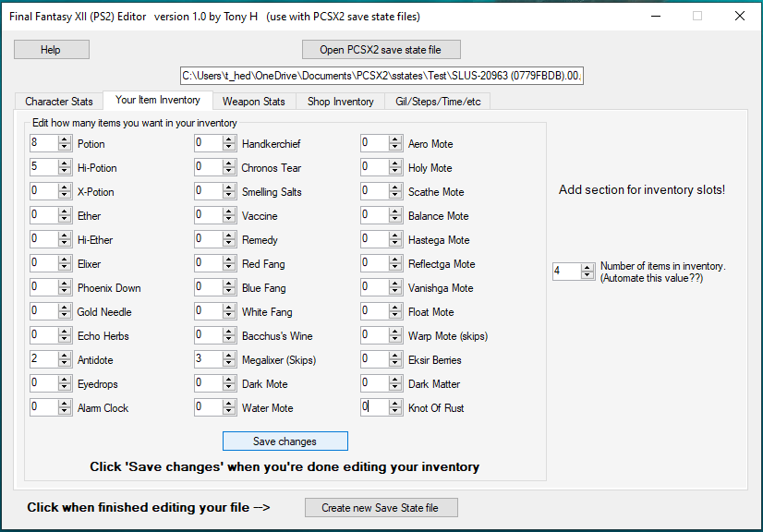This screenshot has width=763, height=532.
Task: Increase the Phoenix Down count by one
Action: click(65, 284)
